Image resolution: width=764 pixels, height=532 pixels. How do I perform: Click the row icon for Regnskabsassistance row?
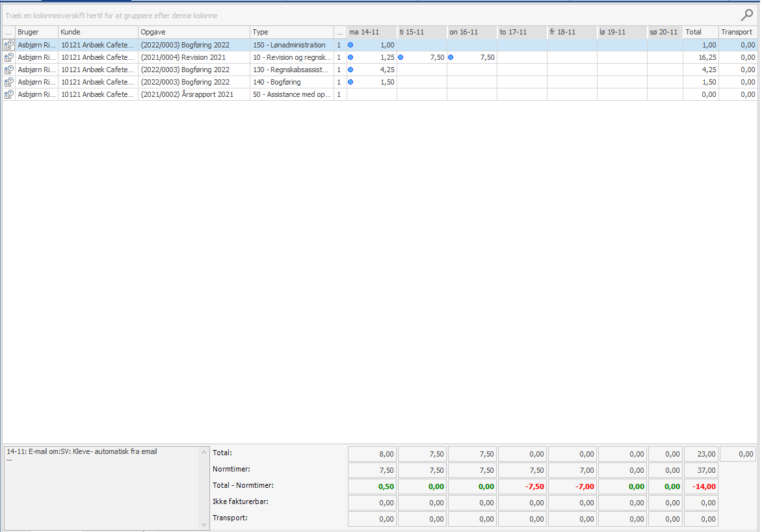(8, 70)
